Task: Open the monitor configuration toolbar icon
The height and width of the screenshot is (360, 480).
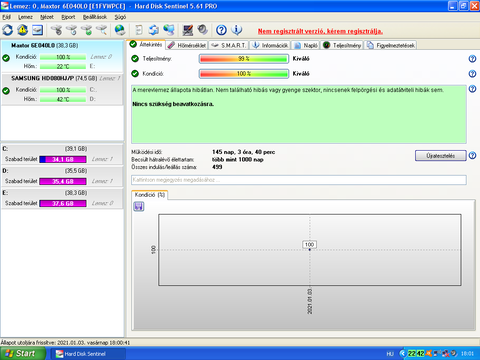Action: 188,30
